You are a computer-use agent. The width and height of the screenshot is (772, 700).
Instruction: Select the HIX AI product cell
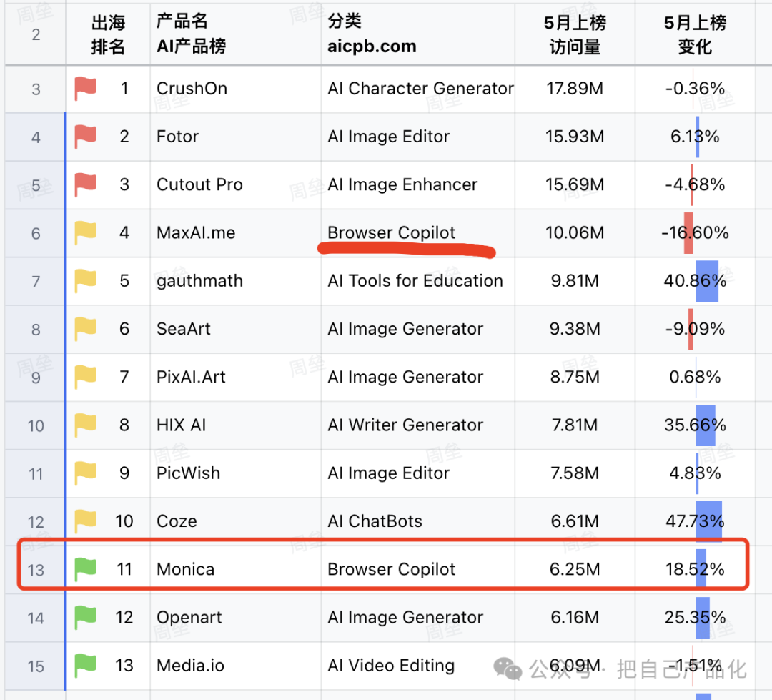[x=182, y=425]
